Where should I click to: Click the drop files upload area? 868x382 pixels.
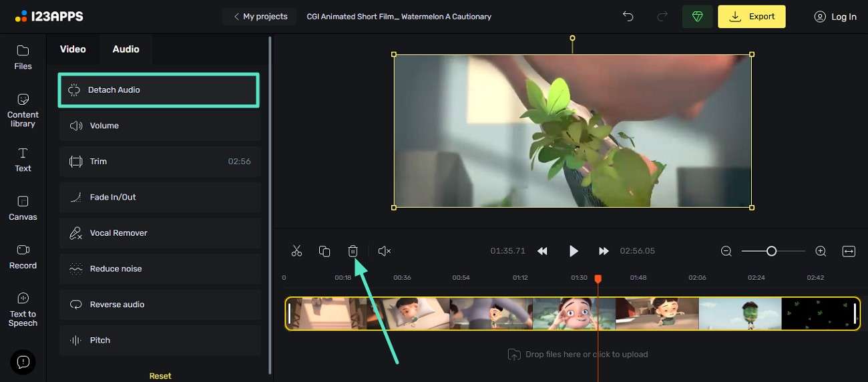click(x=578, y=355)
